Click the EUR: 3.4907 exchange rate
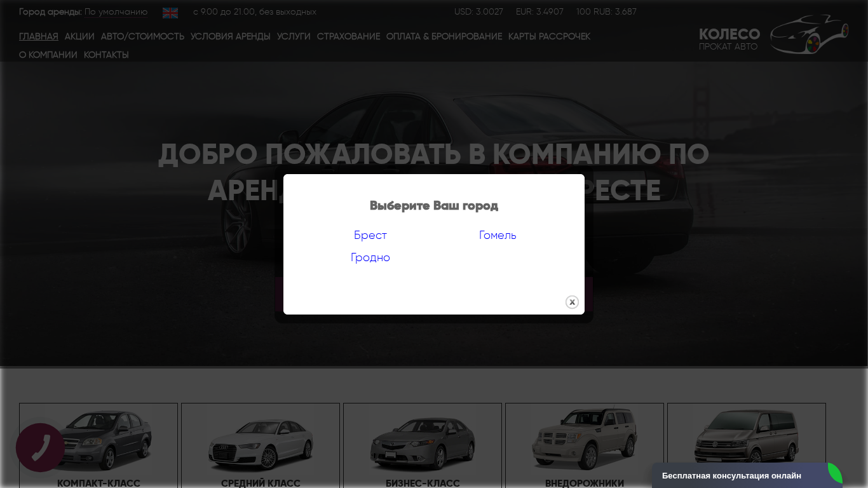868x488 pixels. click(539, 11)
